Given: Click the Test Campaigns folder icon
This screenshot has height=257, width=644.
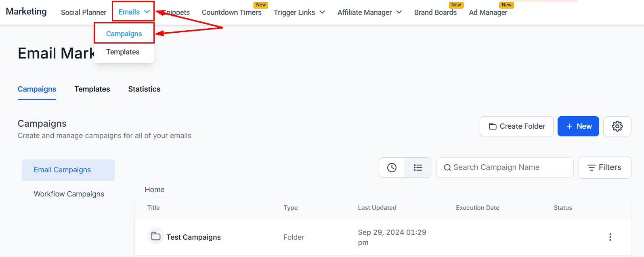Looking at the screenshot, I should point(156,236).
